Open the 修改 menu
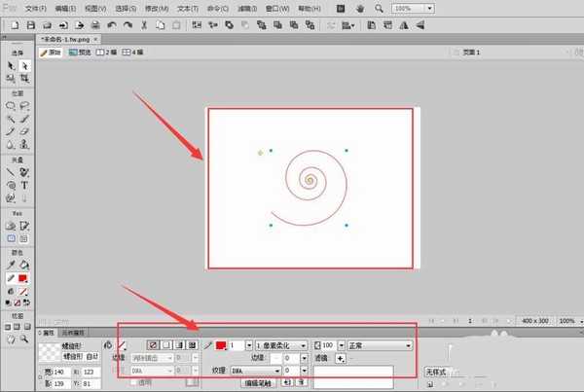 157,7
